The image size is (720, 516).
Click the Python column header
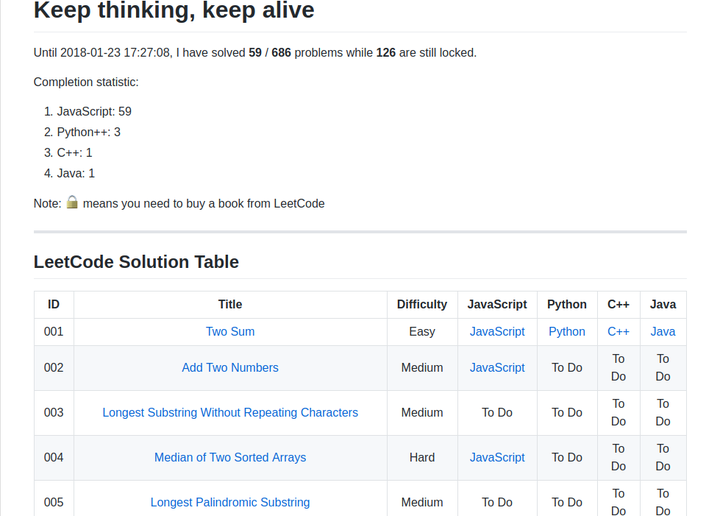click(x=567, y=304)
